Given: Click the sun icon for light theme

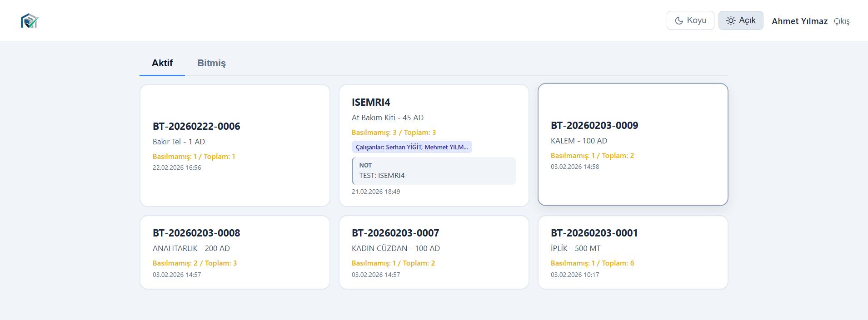Looking at the screenshot, I should tap(731, 21).
